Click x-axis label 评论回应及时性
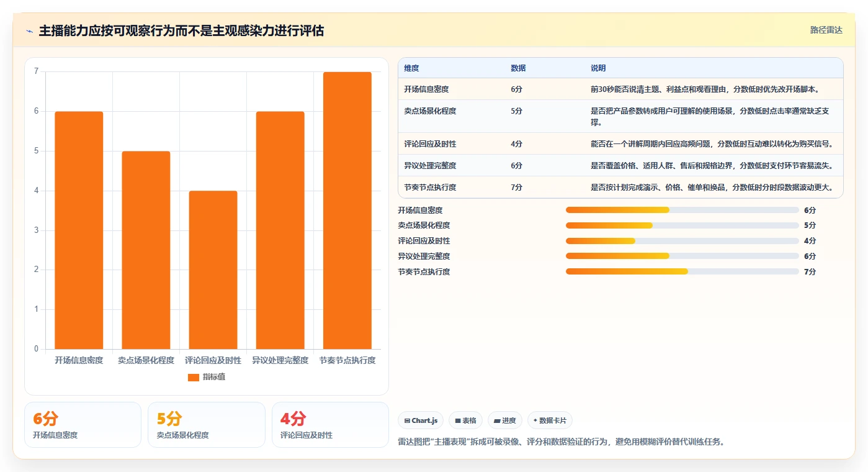 (213, 360)
